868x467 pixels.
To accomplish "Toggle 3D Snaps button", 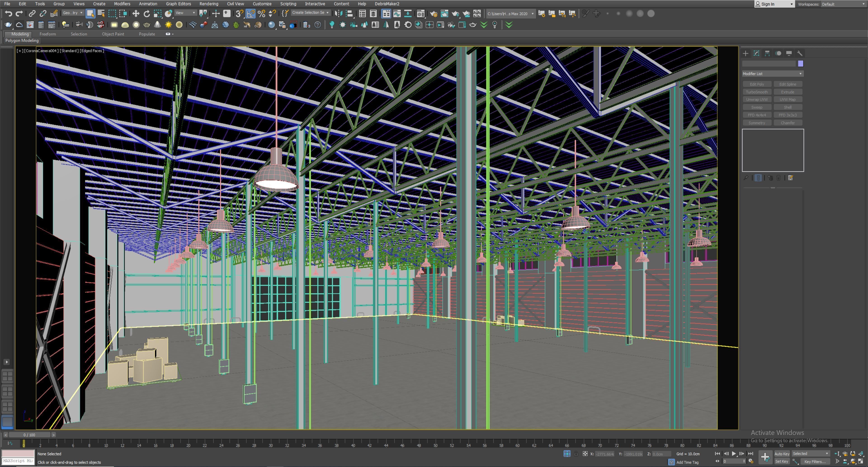I will (x=240, y=14).
